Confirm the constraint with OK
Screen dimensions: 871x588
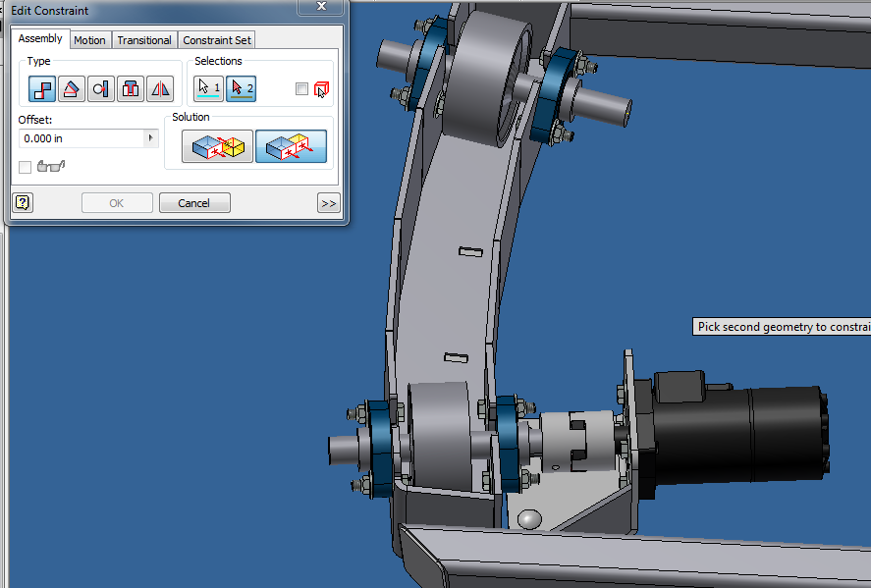click(x=117, y=203)
